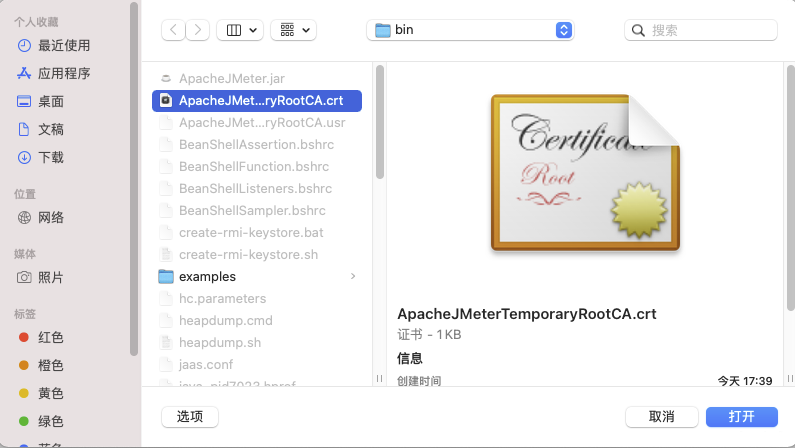Click the Open (打开) button

[x=742, y=417]
